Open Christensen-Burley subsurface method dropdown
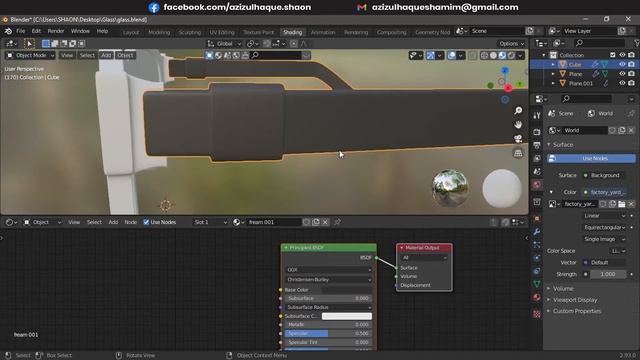The width and height of the screenshot is (640, 360). point(329,280)
